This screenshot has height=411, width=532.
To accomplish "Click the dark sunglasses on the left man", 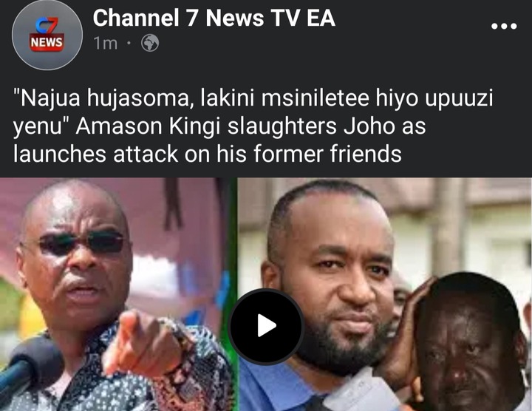I will [x=81, y=242].
